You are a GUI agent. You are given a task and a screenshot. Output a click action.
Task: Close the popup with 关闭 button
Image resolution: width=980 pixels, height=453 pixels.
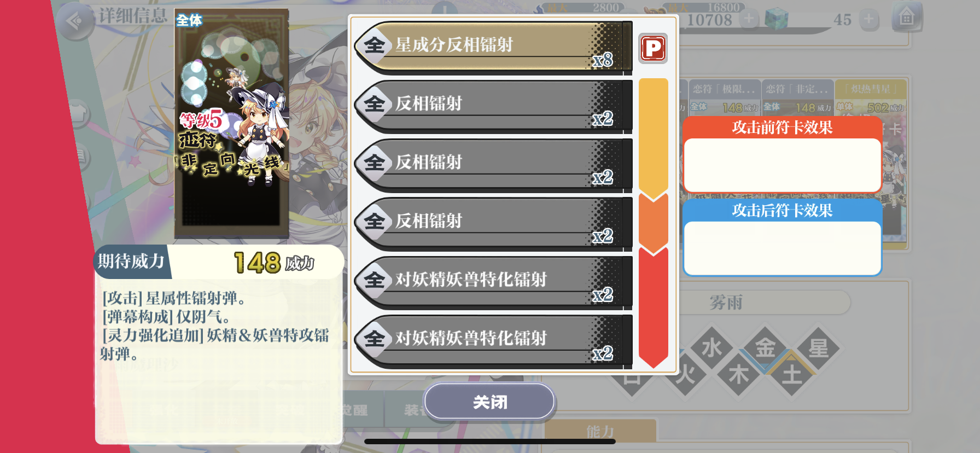coord(489,402)
